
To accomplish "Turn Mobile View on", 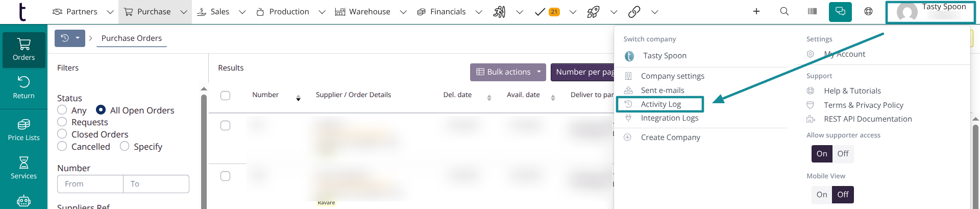I will (x=822, y=195).
